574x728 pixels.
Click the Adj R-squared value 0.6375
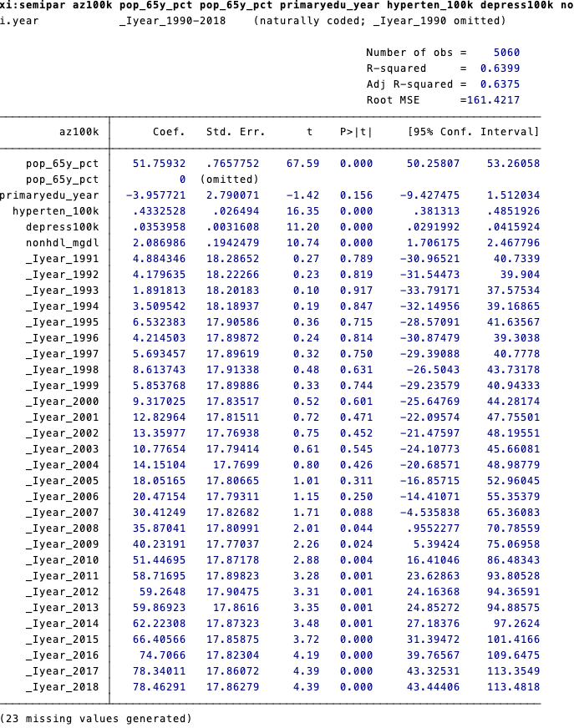[499, 84]
